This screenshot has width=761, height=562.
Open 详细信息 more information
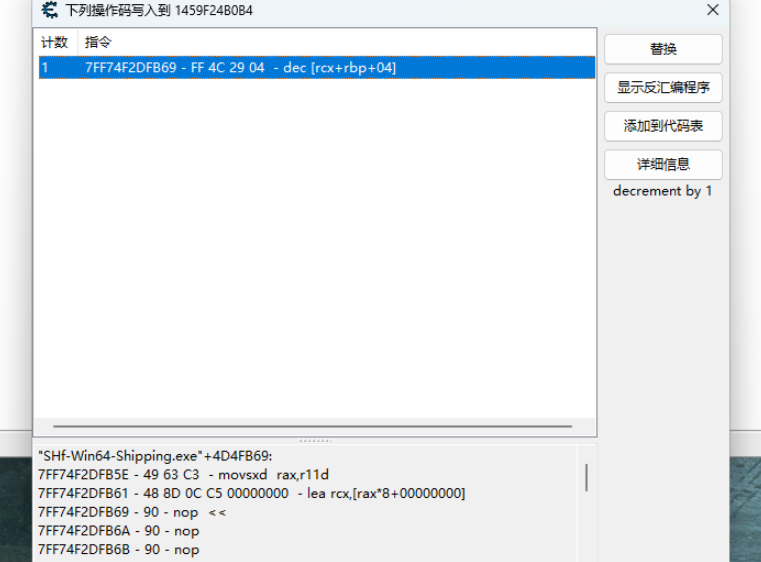[x=663, y=165]
